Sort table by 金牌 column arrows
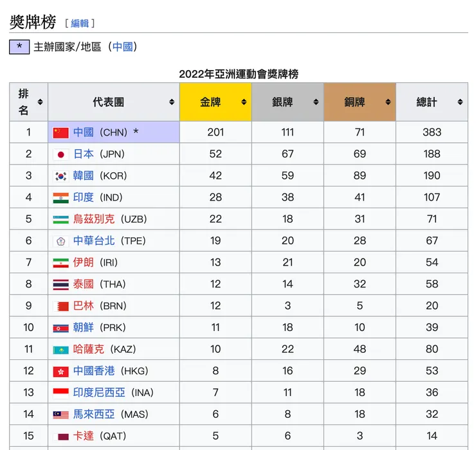The height and width of the screenshot is (450, 476). point(244,102)
